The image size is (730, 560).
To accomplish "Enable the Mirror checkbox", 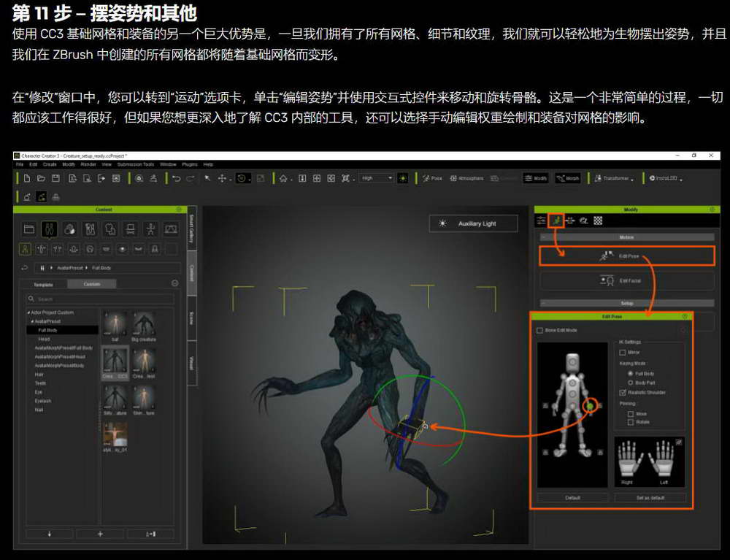I will (x=623, y=353).
